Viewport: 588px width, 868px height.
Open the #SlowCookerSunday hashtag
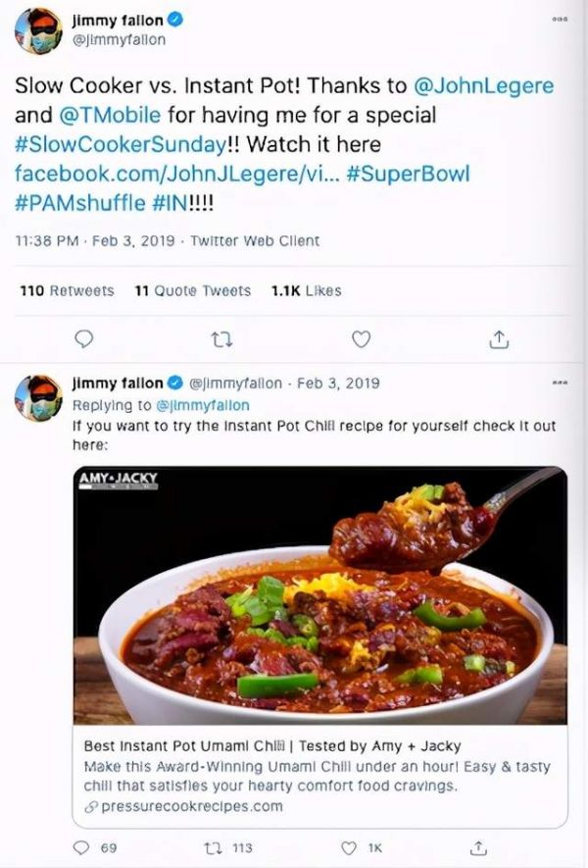pyautogui.click(x=120, y=144)
